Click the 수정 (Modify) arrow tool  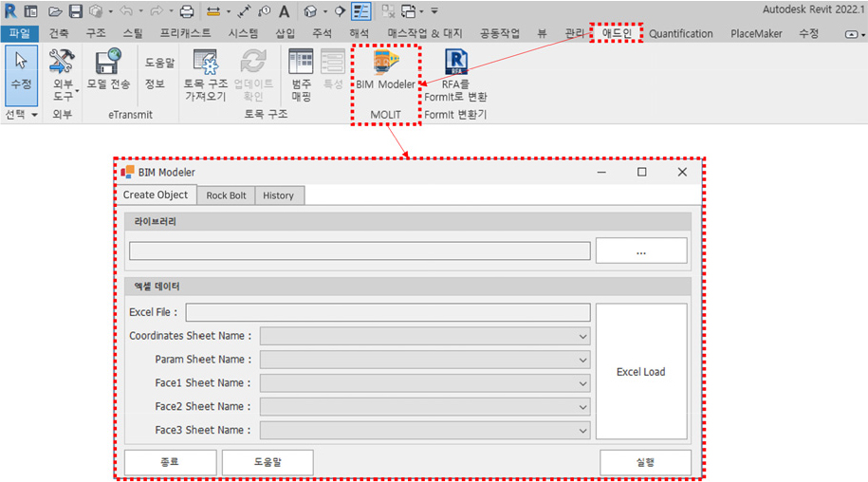click(x=21, y=76)
